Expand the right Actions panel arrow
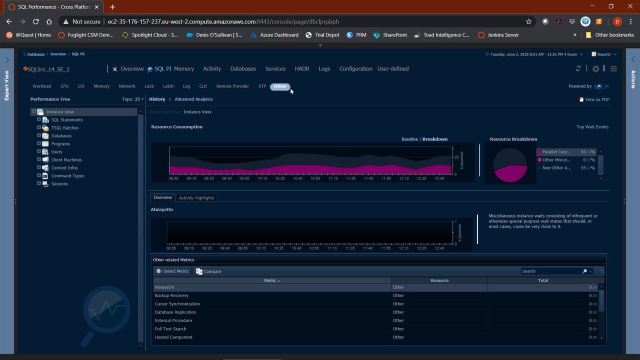The height and width of the screenshot is (360, 640). point(633,60)
